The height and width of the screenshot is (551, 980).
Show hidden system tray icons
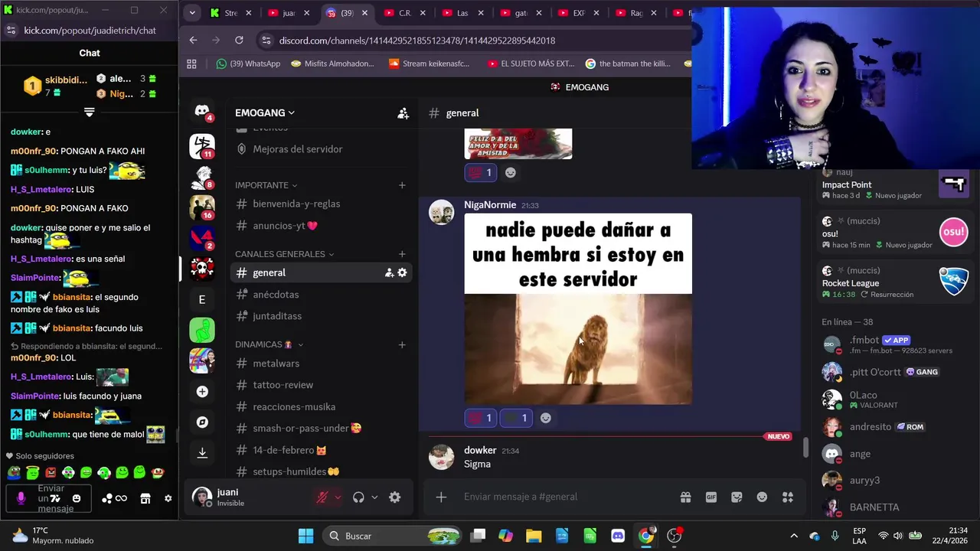pos(794,536)
